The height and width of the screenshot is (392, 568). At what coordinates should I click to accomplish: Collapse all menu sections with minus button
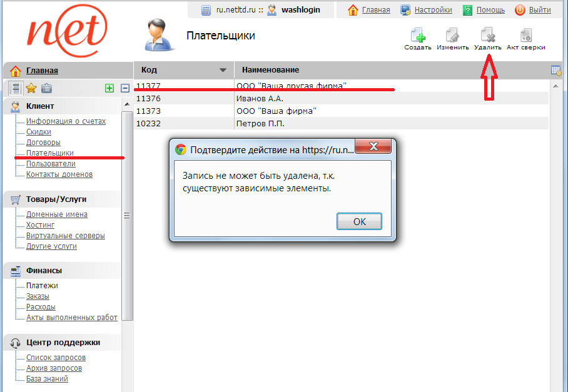[x=124, y=89]
